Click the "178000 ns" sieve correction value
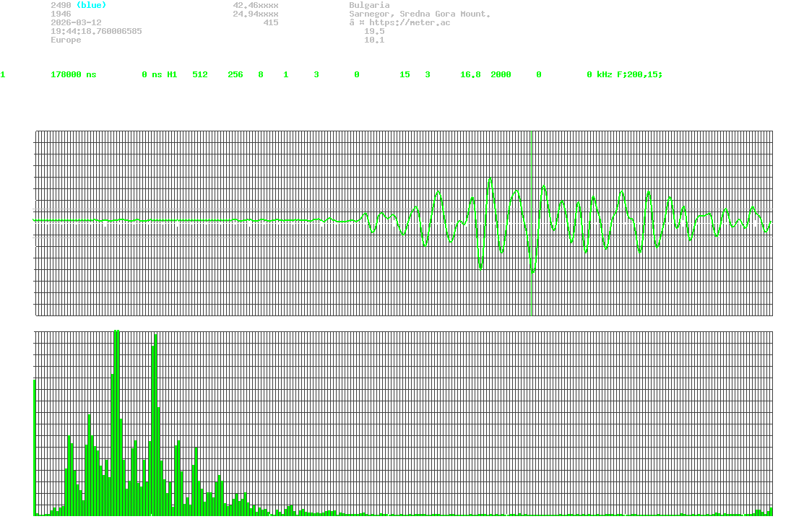The width and height of the screenshot is (791, 532). click(x=73, y=74)
